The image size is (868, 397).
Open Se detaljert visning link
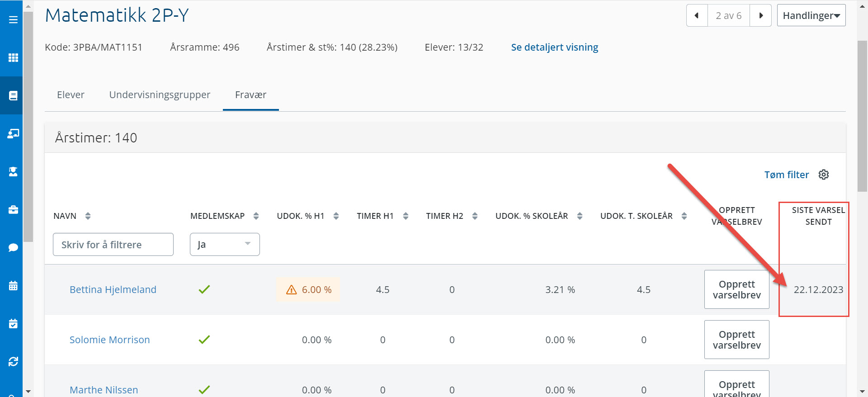click(x=554, y=47)
